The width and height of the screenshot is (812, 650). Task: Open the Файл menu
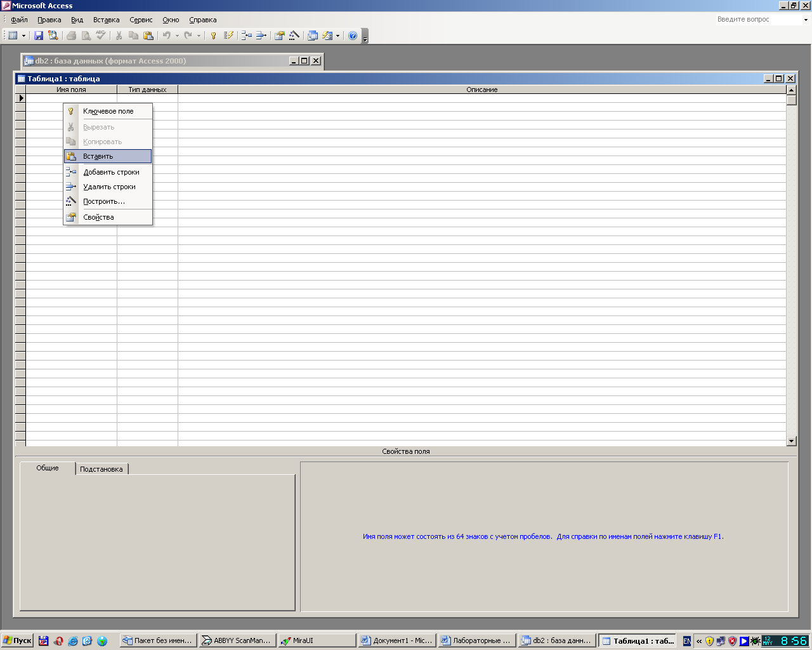[19, 20]
